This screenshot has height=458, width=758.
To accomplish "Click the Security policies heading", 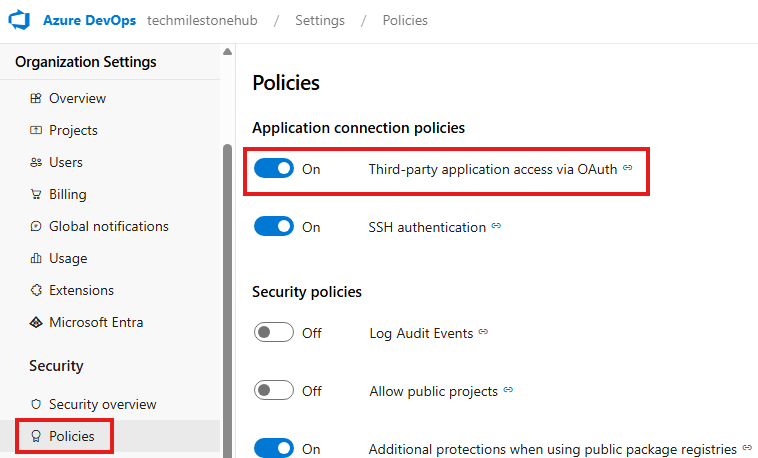I will click(307, 292).
